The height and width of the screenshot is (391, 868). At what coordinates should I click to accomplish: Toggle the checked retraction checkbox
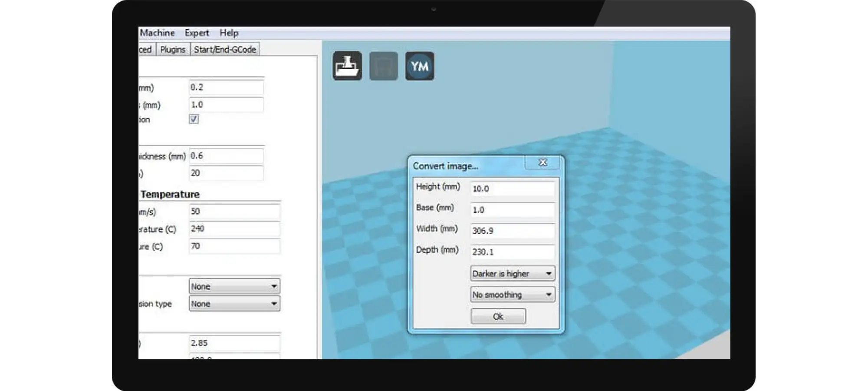click(194, 119)
